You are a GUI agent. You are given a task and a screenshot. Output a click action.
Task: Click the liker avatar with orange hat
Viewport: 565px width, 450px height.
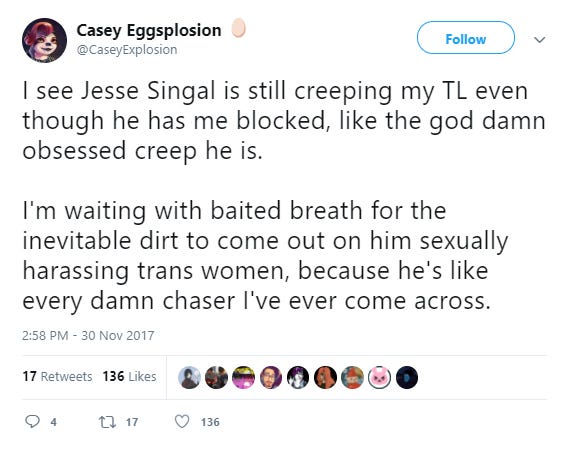(352, 378)
